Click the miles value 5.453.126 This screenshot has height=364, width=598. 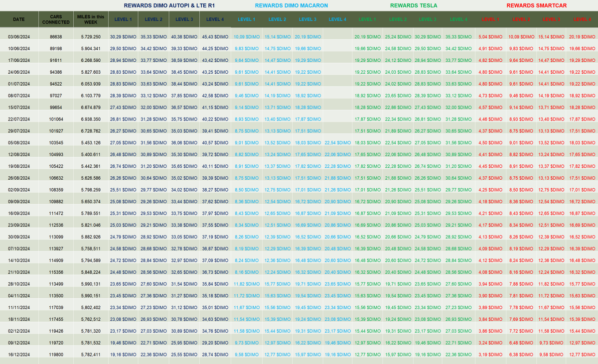(x=91, y=143)
